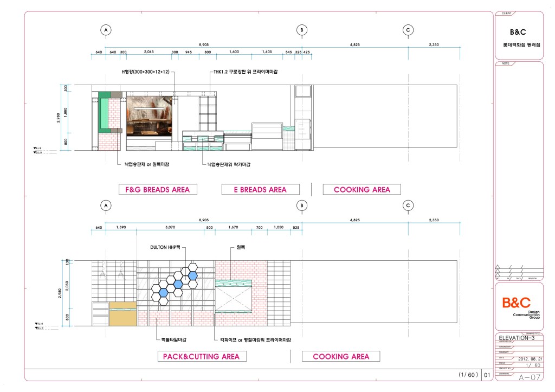Select grid bubble C in the upper elevation
The image size is (555, 392).
[x=408, y=30]
